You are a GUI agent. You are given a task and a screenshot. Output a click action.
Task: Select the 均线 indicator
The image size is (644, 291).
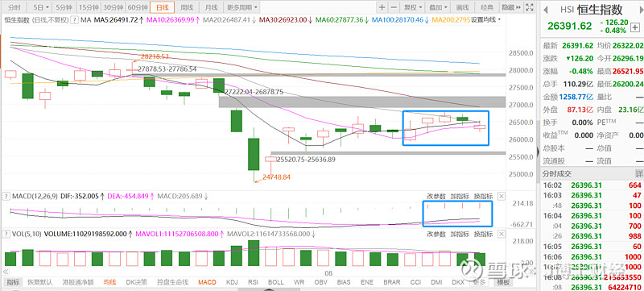tap(109, 282)
